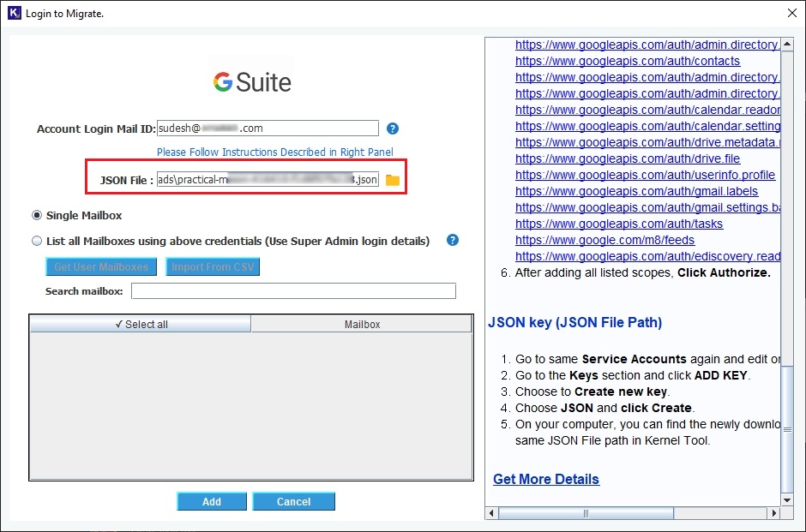Open the auth/contacts scope link

point(628,61)
